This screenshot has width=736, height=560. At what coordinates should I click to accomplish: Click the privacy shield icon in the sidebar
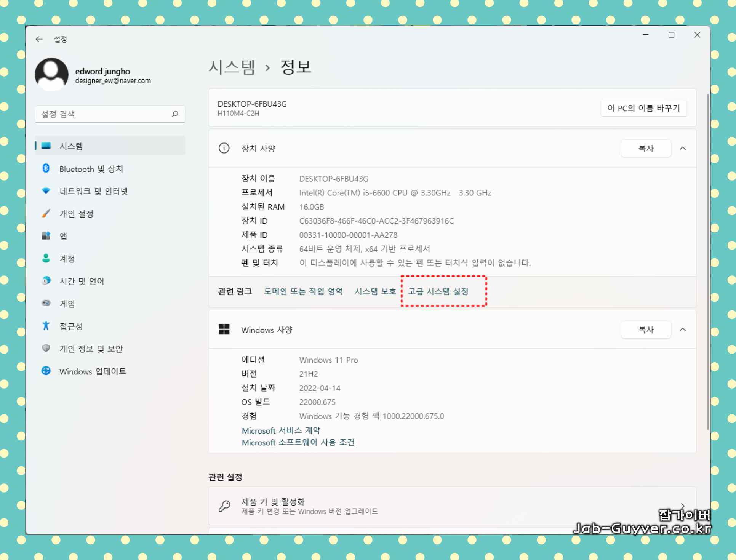[x=46, y=348]
